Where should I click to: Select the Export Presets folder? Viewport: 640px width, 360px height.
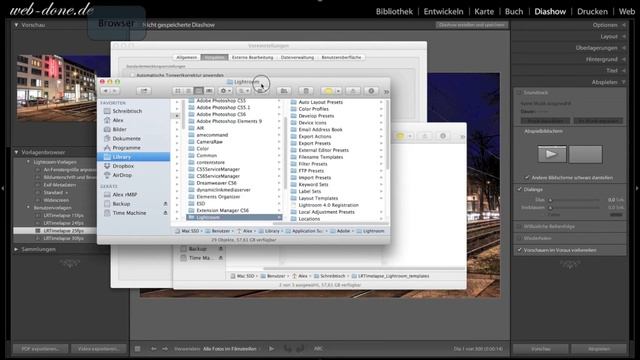pyautogui.click(x=315, y=143)
